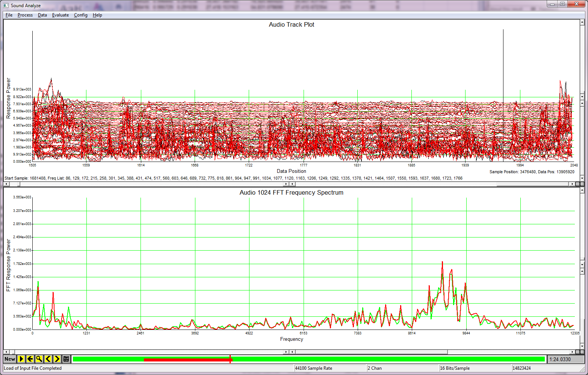Click the noise pattern display icon

(66, 359)
